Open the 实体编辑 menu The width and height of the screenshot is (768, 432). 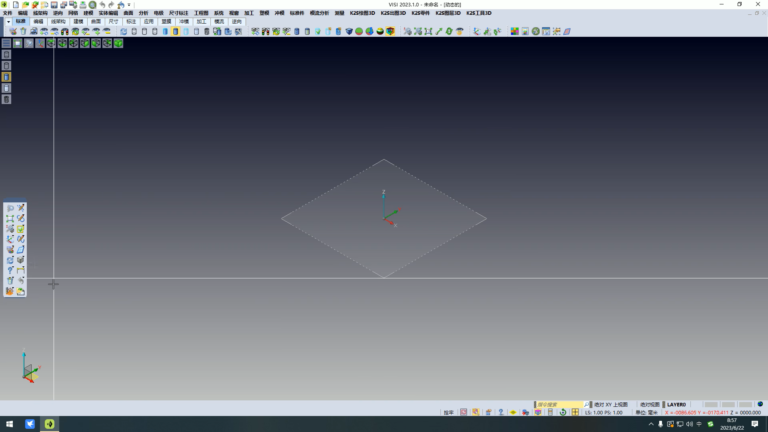(108, 13)
